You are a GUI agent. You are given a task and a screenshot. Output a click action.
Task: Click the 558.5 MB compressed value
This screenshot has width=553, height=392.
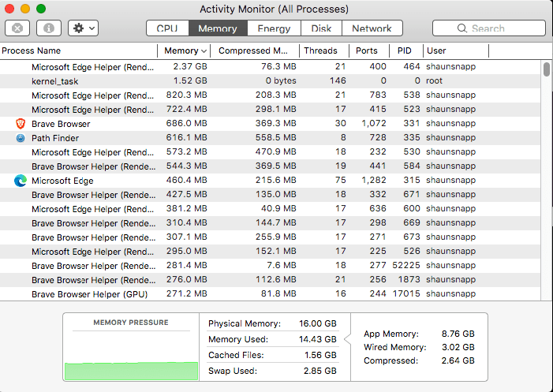click(276, 137)
